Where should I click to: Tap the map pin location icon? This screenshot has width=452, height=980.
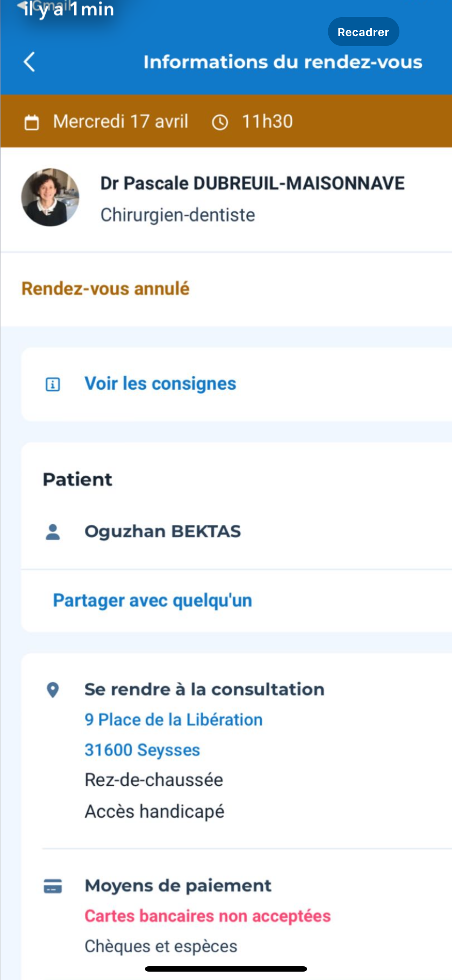coord(53,690)
